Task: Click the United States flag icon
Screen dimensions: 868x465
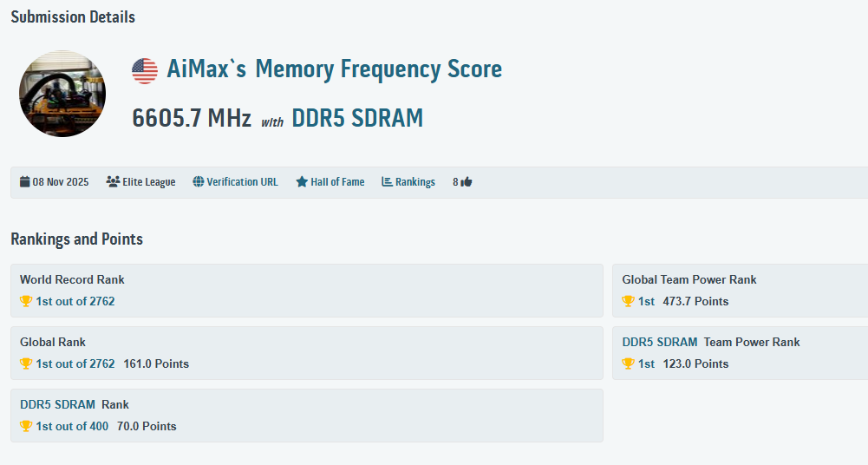Action: coord(145,70)
